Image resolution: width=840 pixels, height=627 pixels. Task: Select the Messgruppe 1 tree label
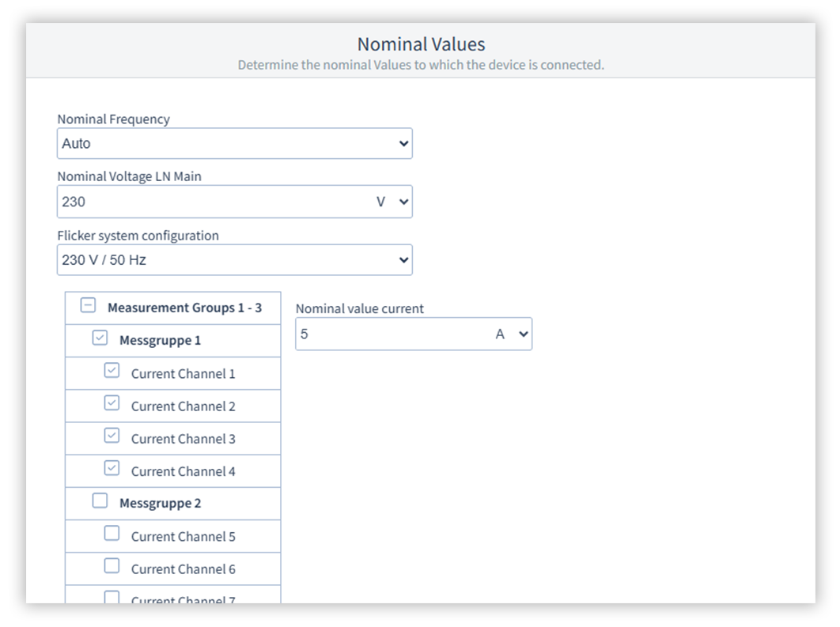tap(160, 341)
